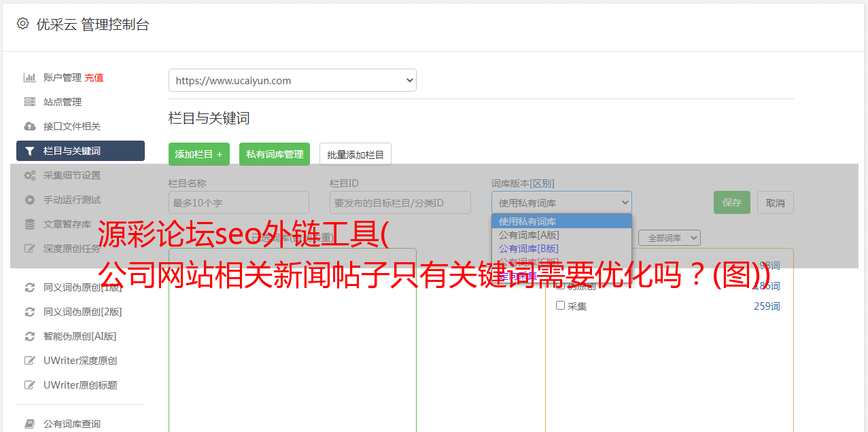Open the https://www.ucaiyun.com site dropdown
Screen dimensions: 868x432
tap(292, 80)
